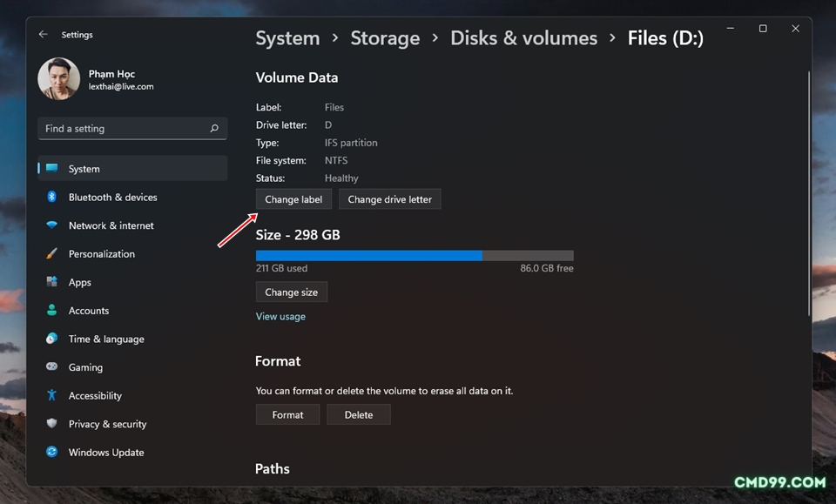Select the Windows Update label

(106, 453)
